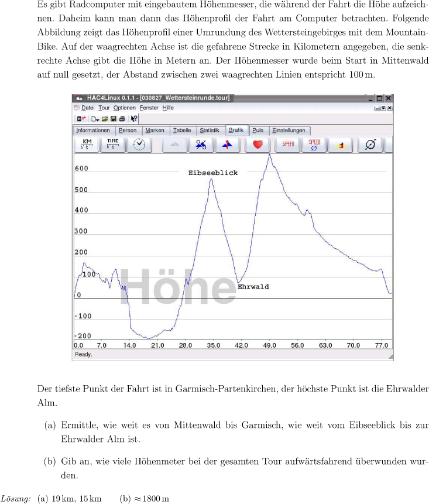Click the clock time-of-day button
This screenshot has width=429, height=504.
(139, 145)
